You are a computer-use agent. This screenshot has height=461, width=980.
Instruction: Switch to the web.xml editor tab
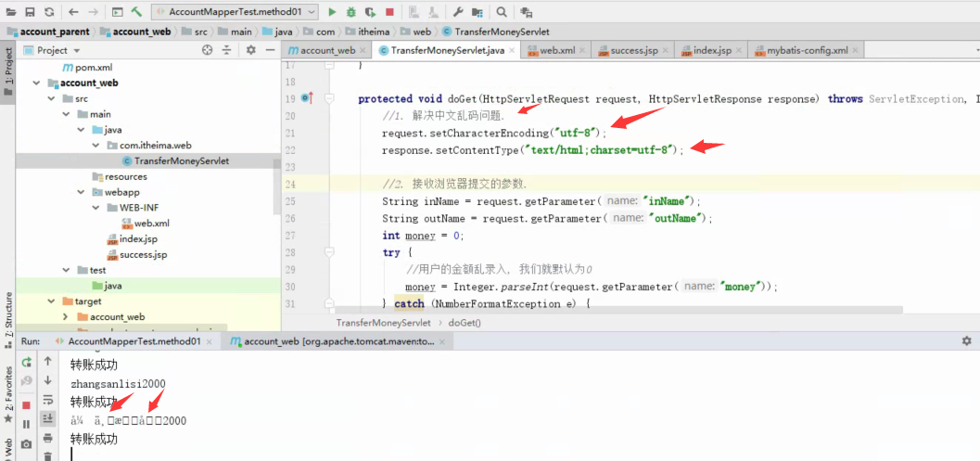pos(556,51)
